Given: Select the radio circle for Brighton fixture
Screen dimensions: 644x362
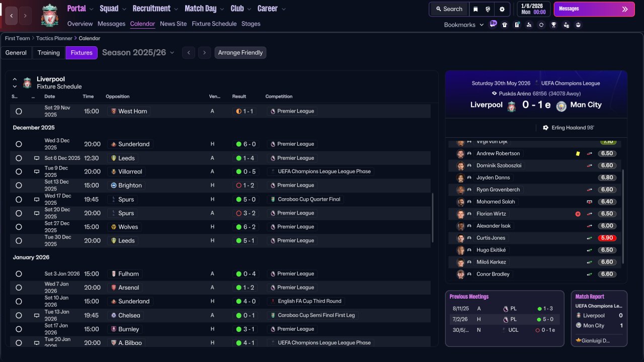Looking at the screenshot, I should 19,185.
